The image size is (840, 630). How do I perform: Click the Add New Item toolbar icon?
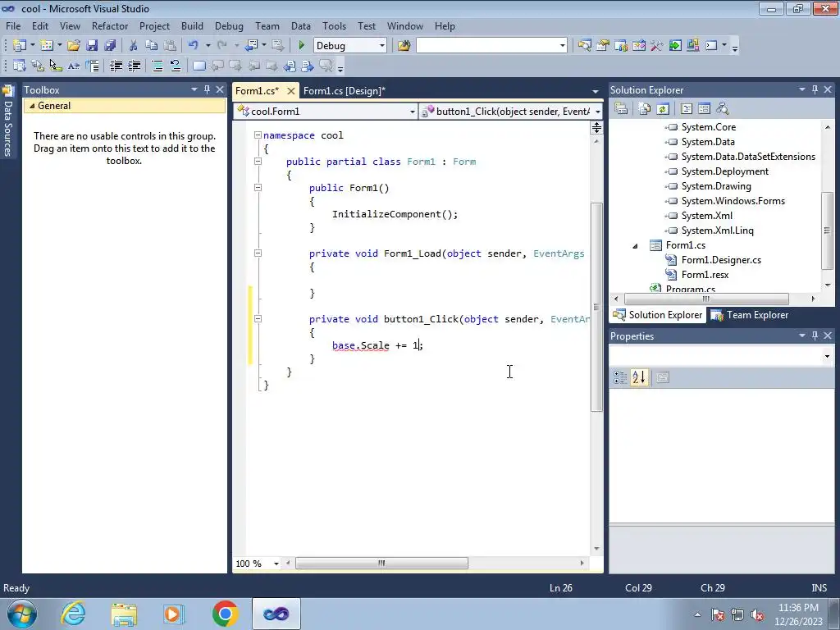coord(47,46)
